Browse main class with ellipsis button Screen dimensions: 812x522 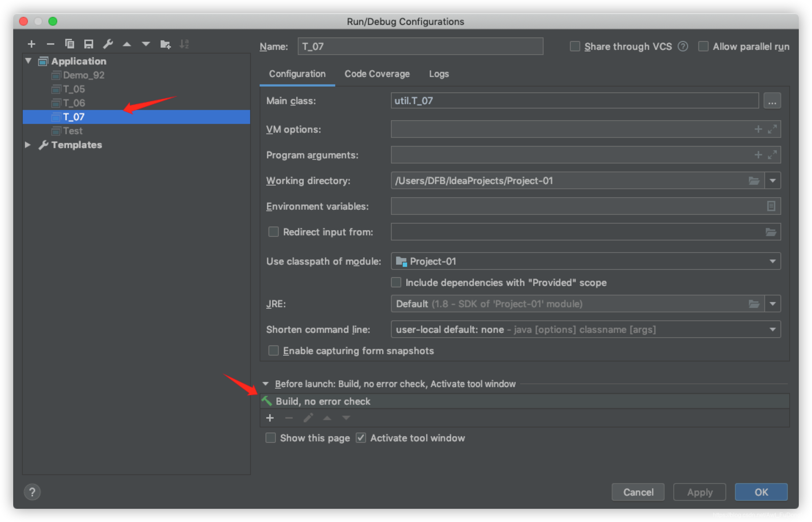[772, 101]
